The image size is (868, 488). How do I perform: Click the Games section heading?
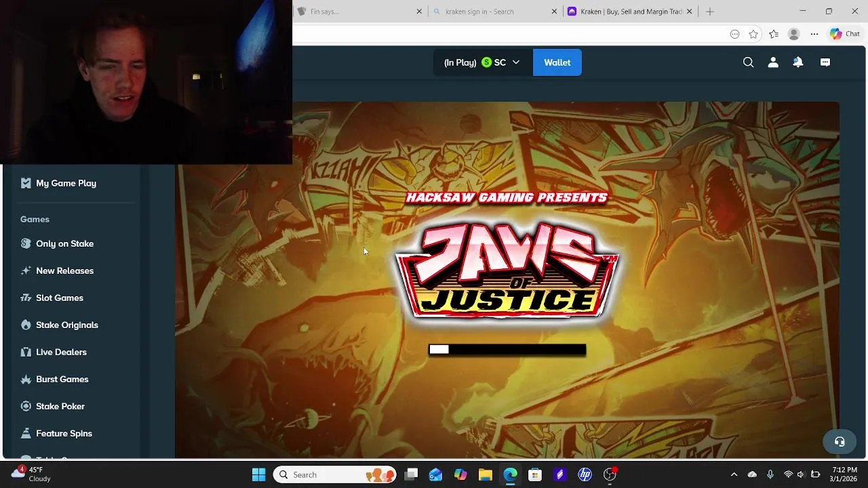[35, 219]
